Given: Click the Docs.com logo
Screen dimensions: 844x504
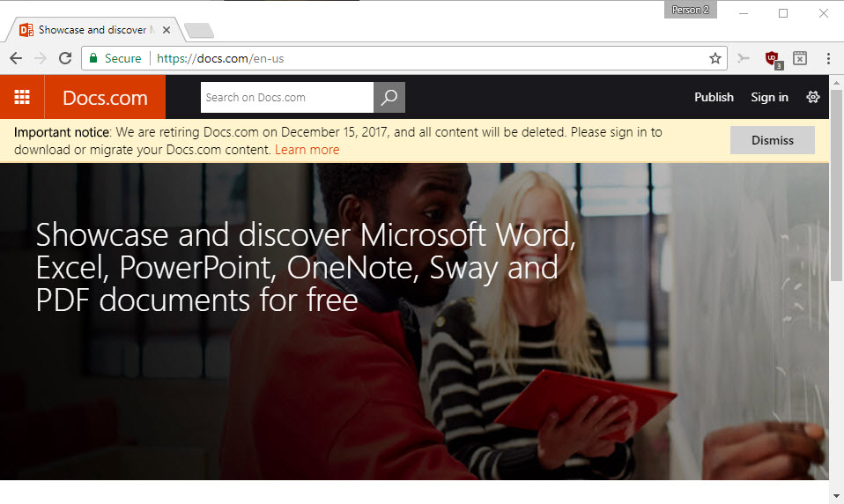Looking at the screenshot, I should tap(105, 98).
